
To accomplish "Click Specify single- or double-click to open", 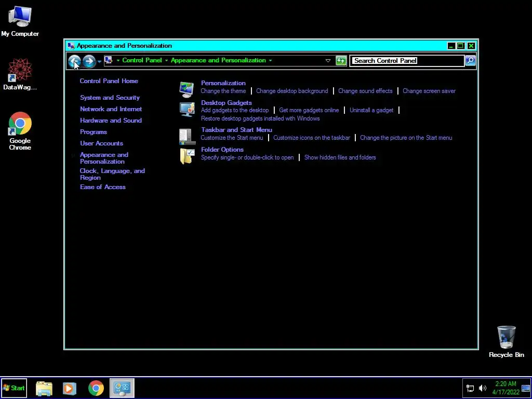I will [247, 157].
